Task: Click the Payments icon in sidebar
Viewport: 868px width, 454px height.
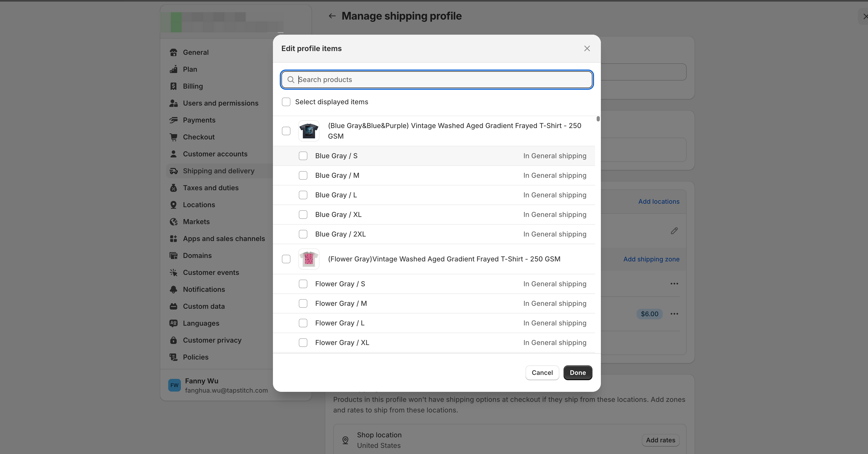Action: coord(173,120)
